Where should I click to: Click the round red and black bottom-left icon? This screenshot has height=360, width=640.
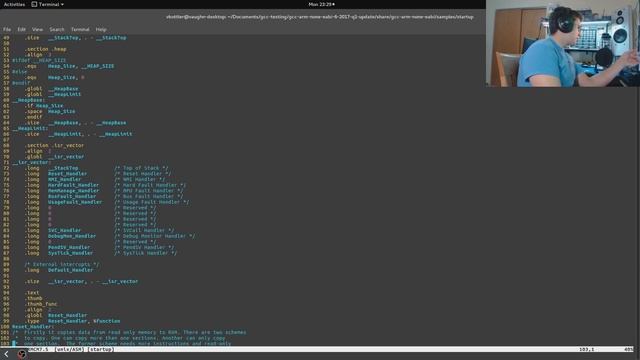pos(22,354)
